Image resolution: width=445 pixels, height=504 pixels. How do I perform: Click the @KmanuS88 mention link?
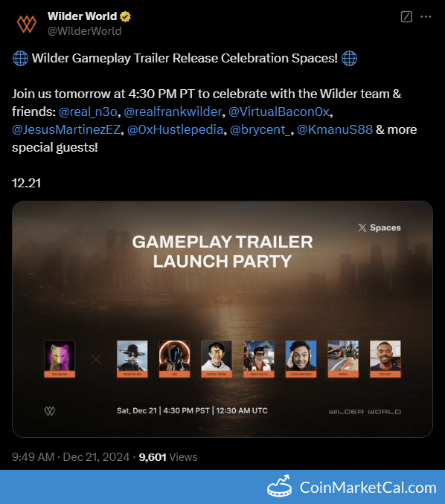(x=335, y=129)
